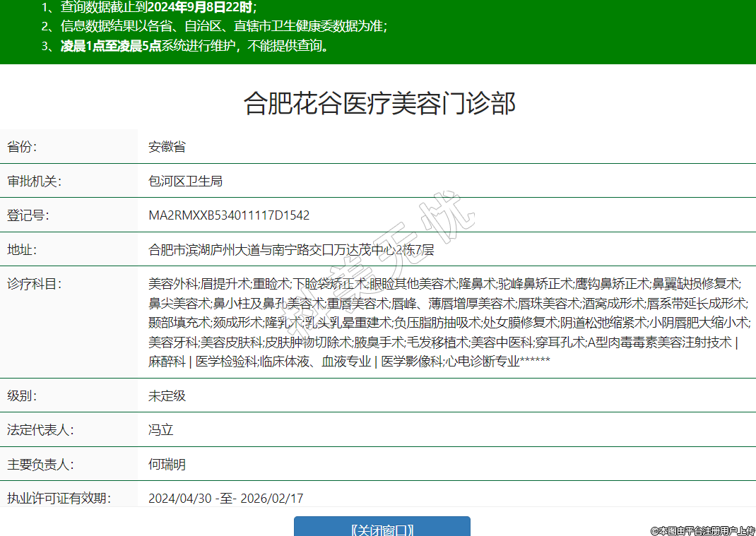Click the 诊疗科目 row label
Image resolution: width=756 pixels, height=536 pixels.
[35, 284]
